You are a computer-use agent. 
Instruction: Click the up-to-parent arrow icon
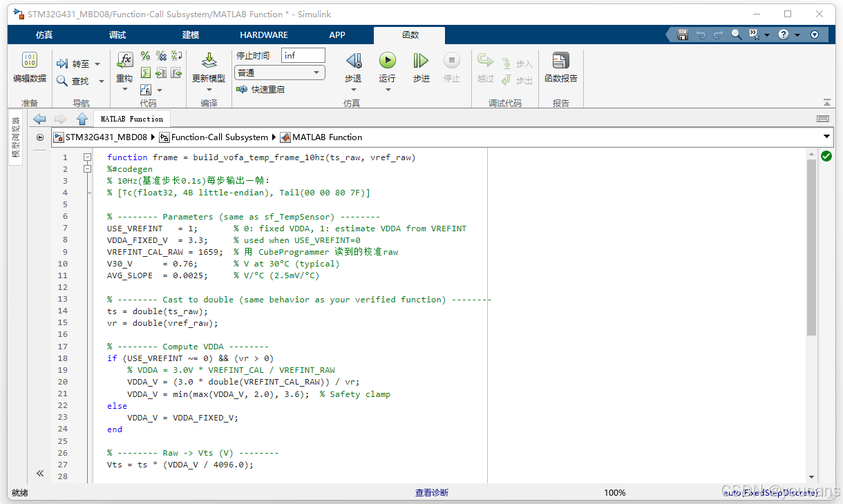click(82, 119)
